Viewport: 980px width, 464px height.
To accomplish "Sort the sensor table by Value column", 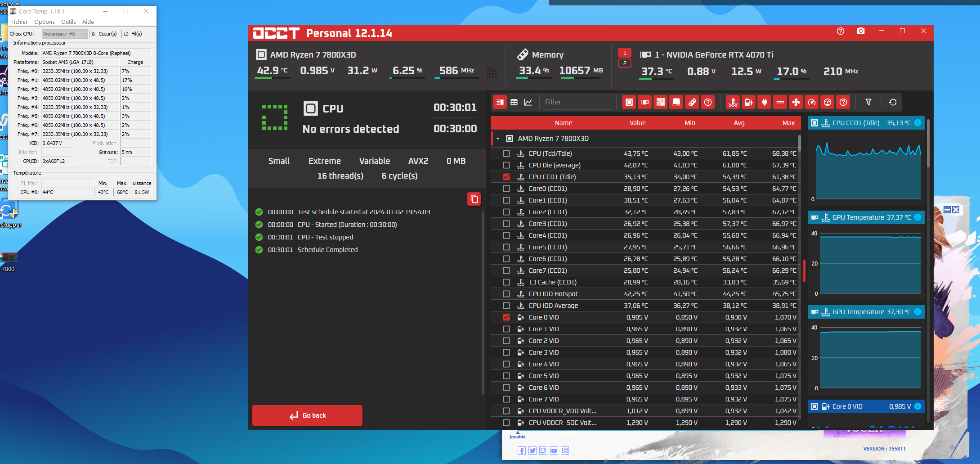I will click(637, 123).
